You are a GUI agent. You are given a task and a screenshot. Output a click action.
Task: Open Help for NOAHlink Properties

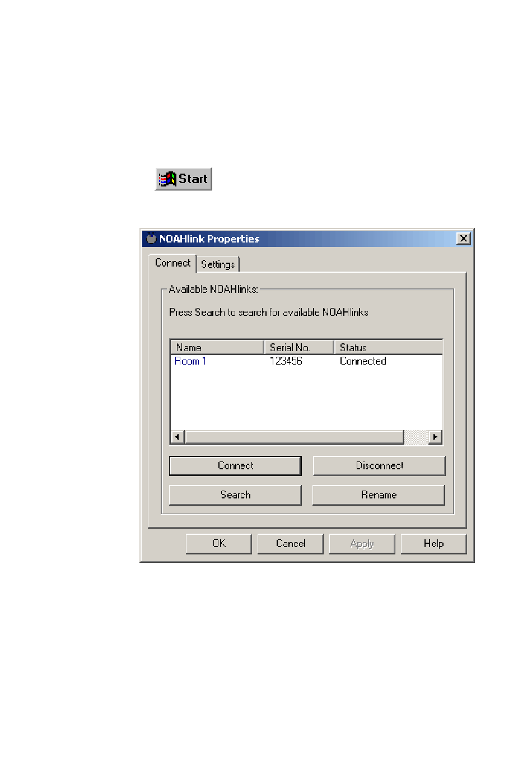tap(434, 544)
